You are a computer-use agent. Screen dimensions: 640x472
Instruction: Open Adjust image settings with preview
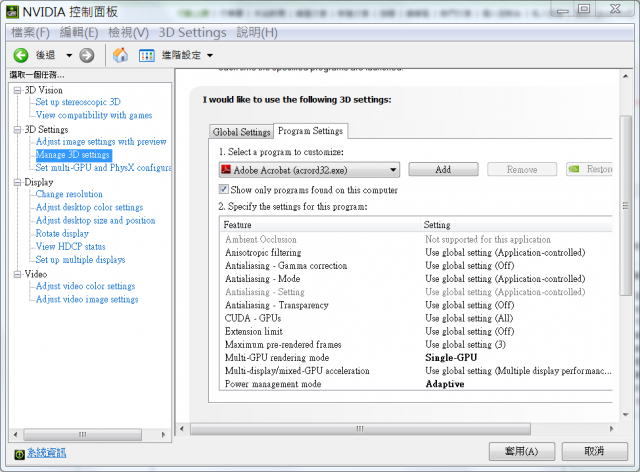101,142
